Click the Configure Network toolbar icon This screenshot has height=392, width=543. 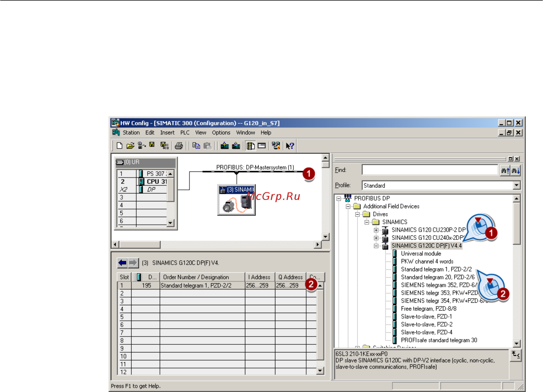276,146
